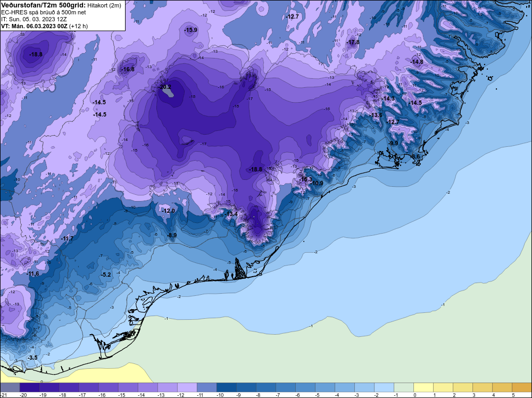Screen dimensions: 532x398
Task: Click the orange legend swatch labeled 5
Action: point(521,387)
